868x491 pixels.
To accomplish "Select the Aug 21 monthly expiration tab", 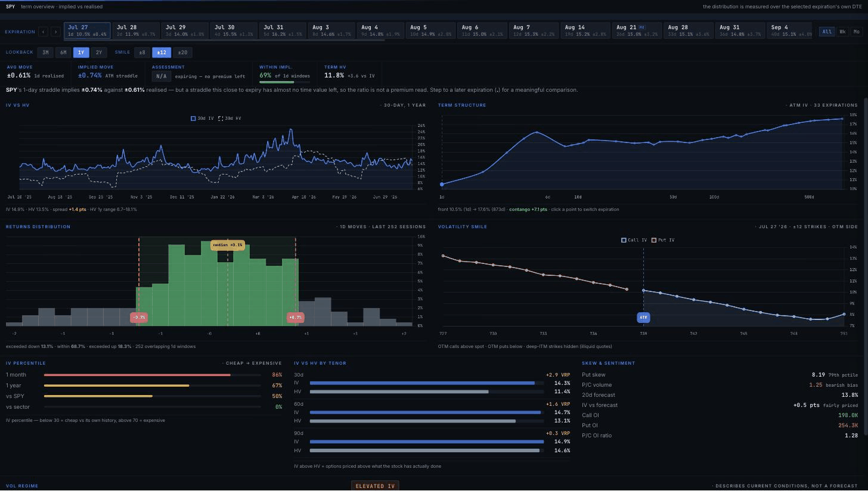I will tap(637, 31).
